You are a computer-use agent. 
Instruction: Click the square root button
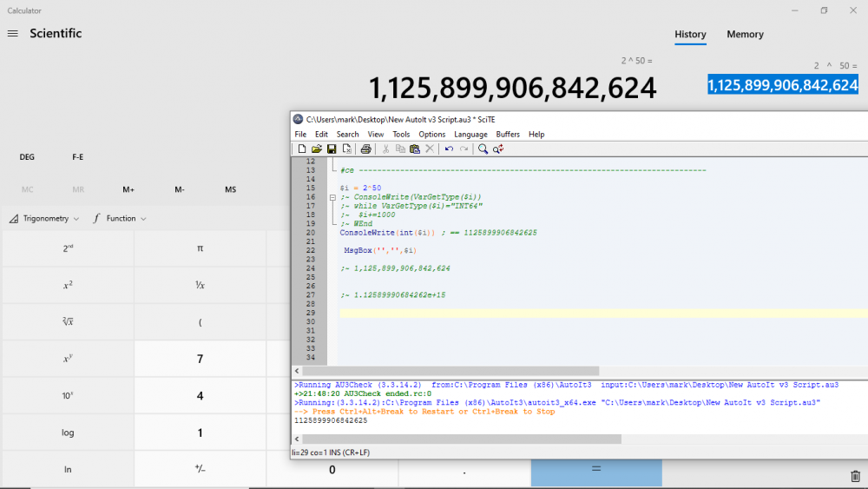pos(68,321)
